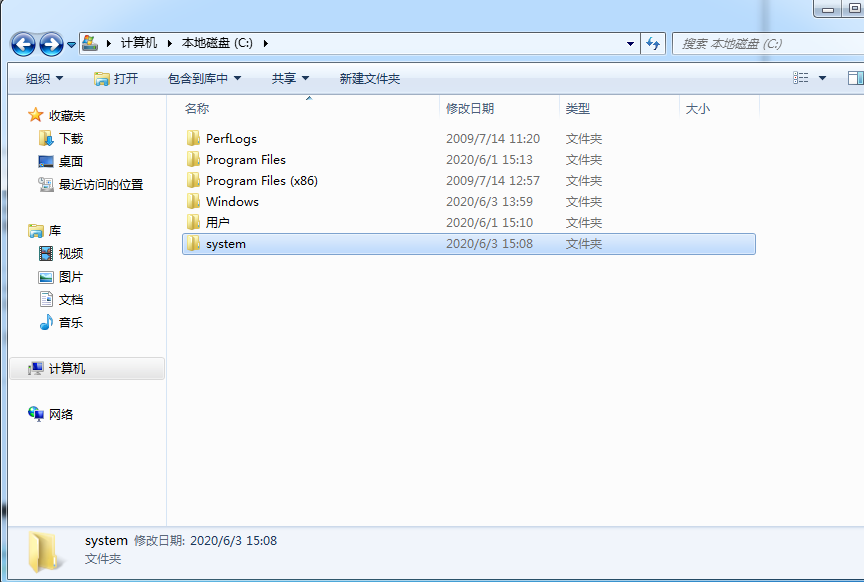This screenshot has width=864, height=582.
Task: Select the system folder icon in list
Action: tap(193, 243)
